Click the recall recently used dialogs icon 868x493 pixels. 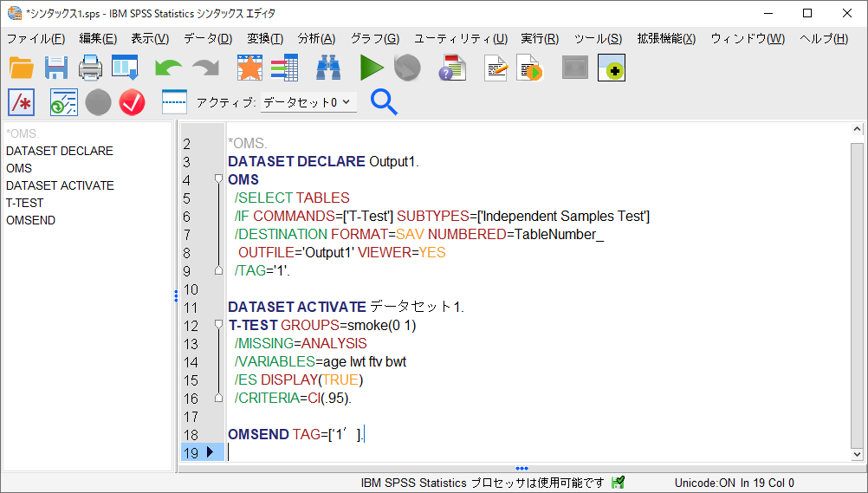[125, 68]
